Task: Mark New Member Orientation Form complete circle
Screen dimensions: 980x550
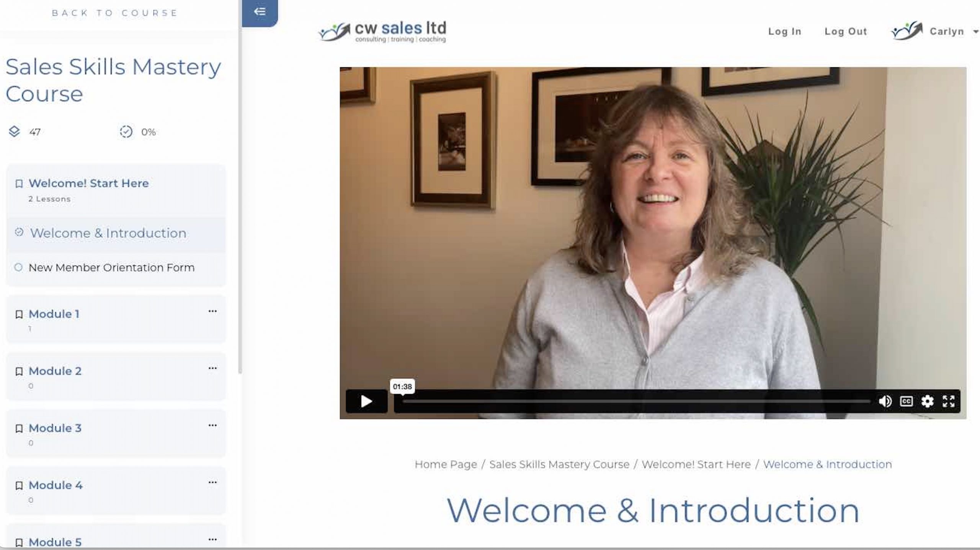Action: [18, 267]
